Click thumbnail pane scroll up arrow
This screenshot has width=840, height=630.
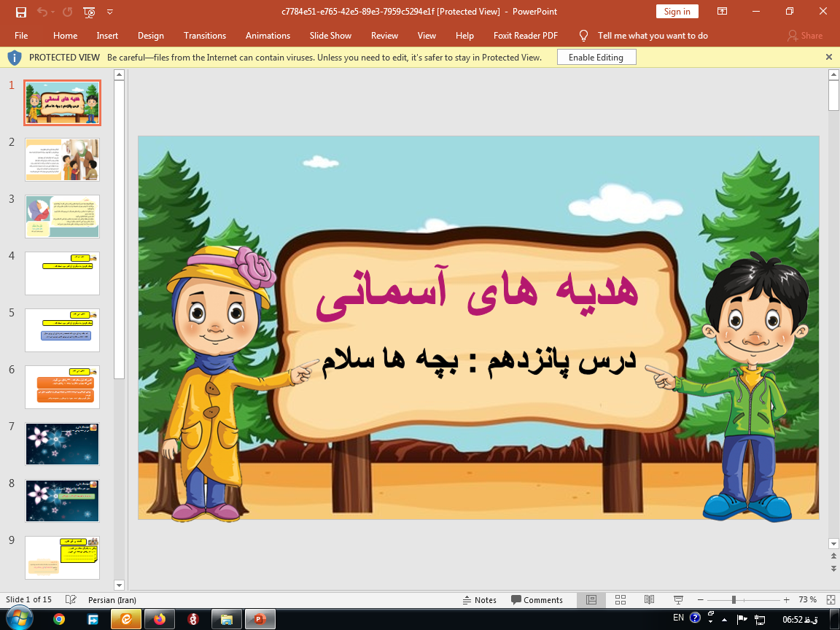[x=119, y=74]
